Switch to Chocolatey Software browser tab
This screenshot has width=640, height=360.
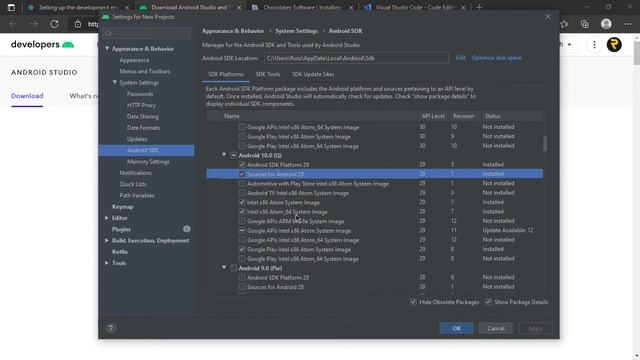[x=302, y=7]
